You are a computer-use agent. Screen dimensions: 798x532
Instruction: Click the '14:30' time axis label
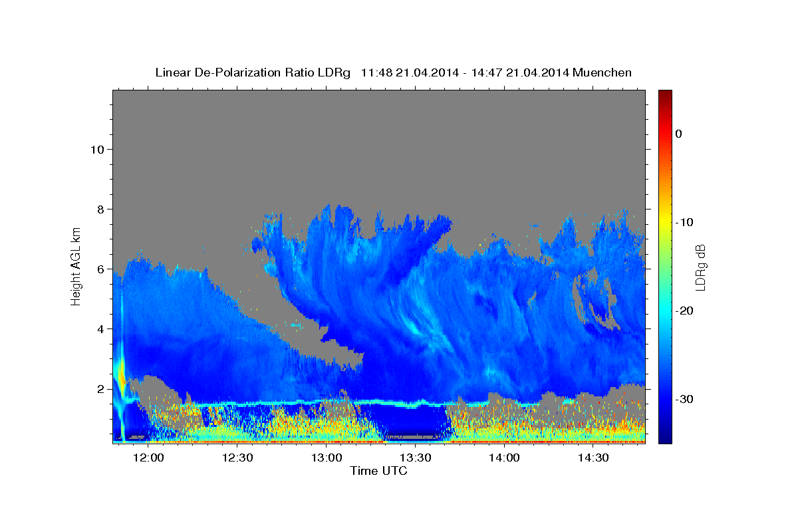click(x=594, y=458)
